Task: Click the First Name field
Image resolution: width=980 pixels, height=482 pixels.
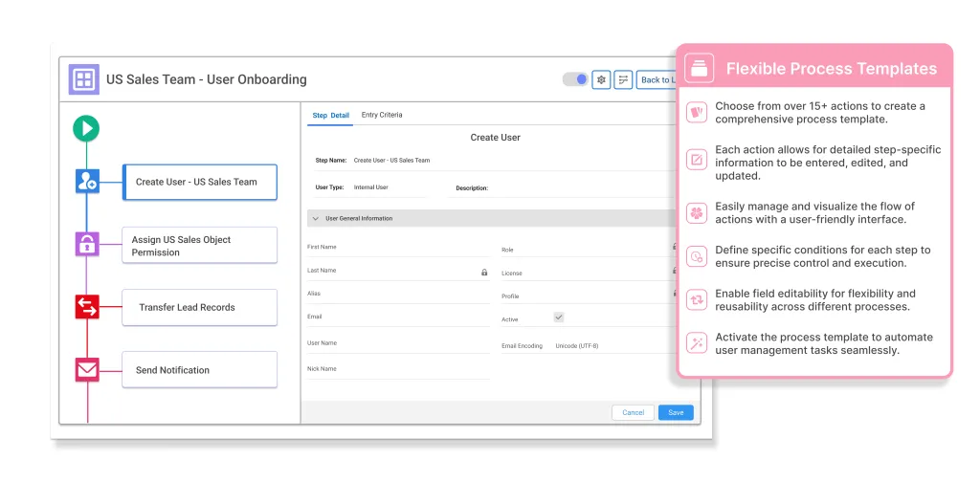Action: 398,248
